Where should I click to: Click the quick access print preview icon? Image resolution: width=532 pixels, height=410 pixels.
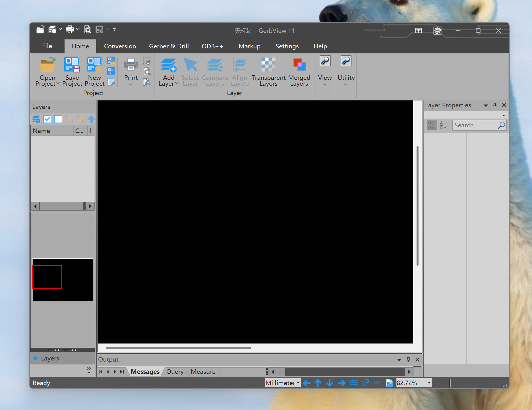[x=88, y=29]
